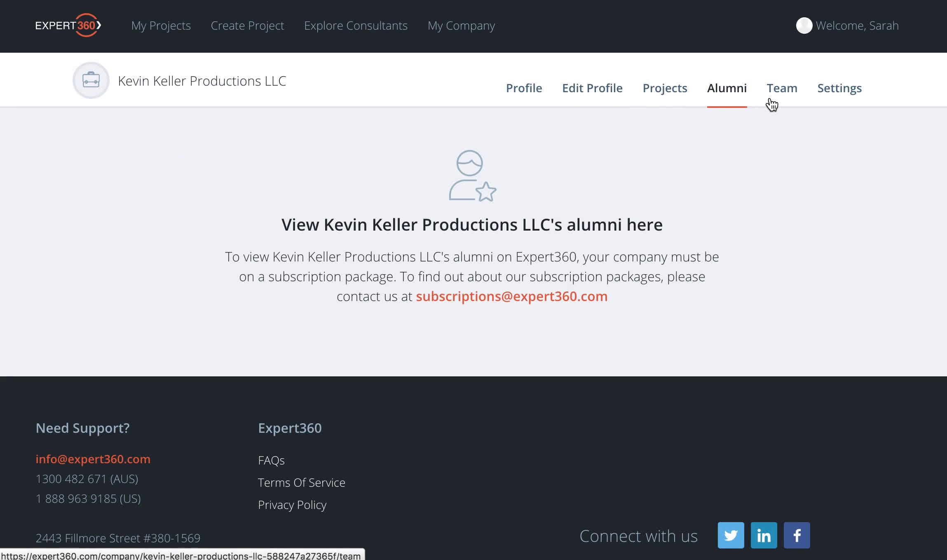Viewport: 947px width, 560px height.
Task: Click the Edit Profile tab
Action: click(x=591, y=88)
